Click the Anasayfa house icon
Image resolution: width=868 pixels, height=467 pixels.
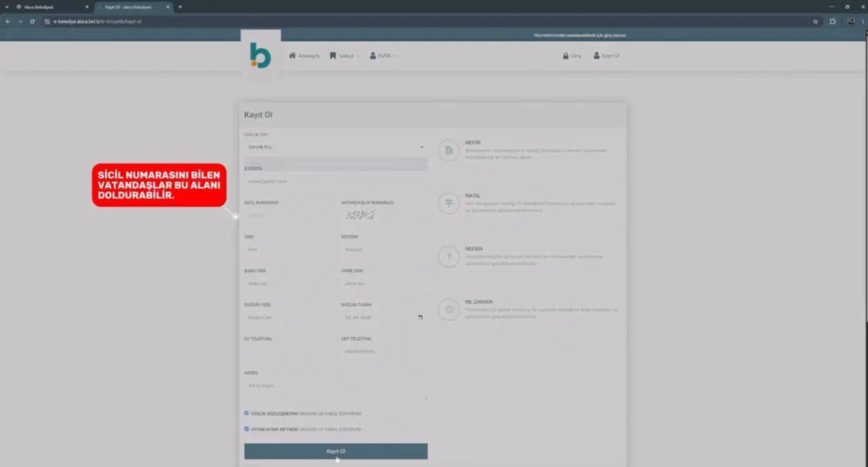pyautogui.click(x=292, y=56)
